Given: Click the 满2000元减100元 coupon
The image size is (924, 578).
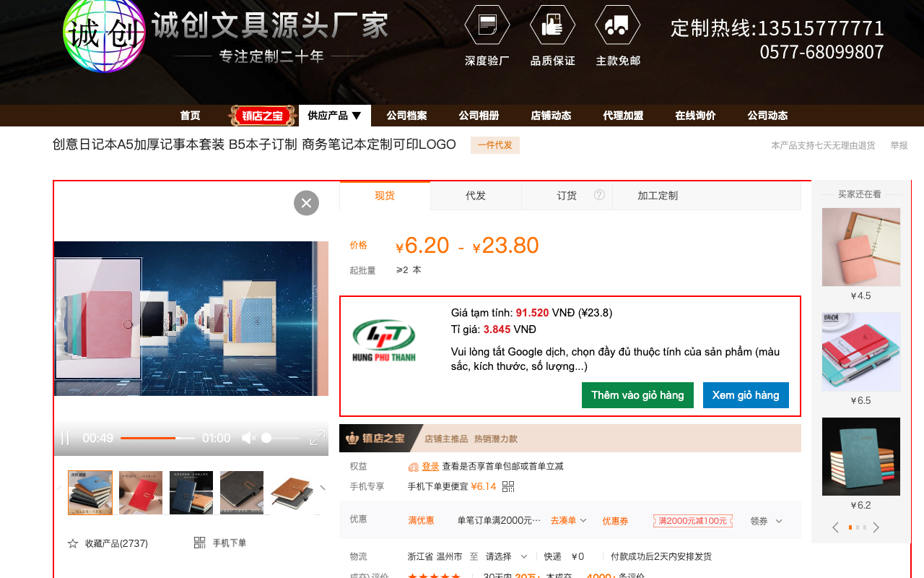Looking at the screenshot, I should point(693,521).
